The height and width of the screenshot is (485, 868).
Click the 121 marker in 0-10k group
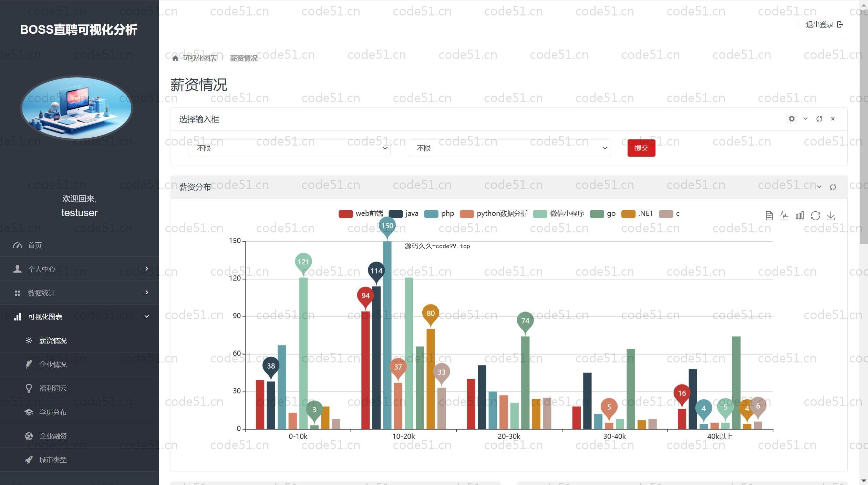pos(303,263)
